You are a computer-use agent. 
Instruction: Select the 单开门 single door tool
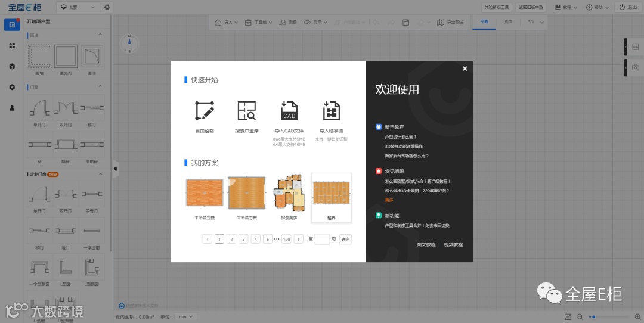pyautogui.click(x=40, y=111)
